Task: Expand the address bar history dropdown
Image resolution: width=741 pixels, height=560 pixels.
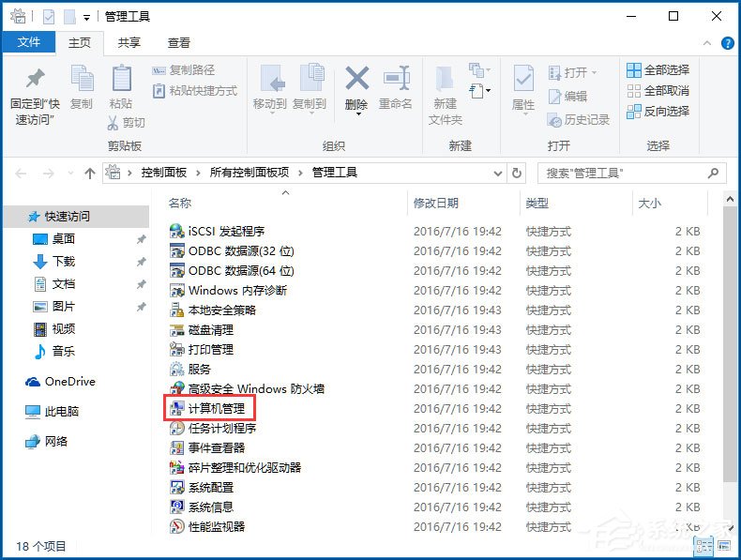Action: click(498, 174)
